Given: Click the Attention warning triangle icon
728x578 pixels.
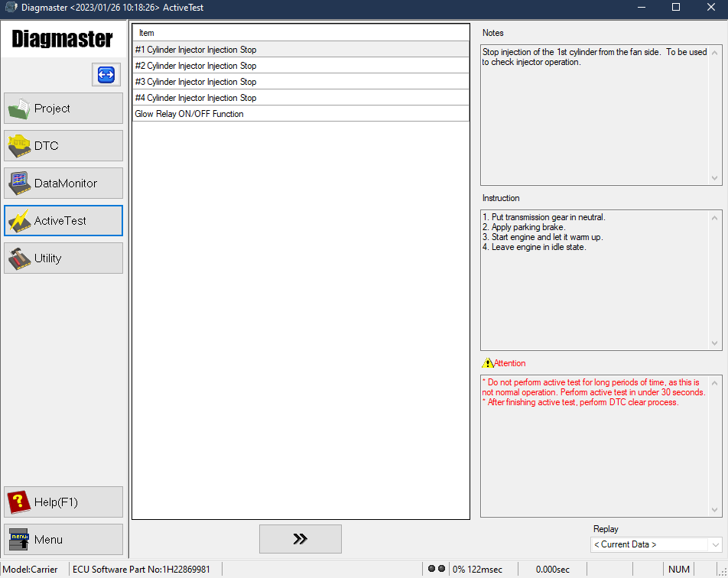Looking at the screenshot, I should [488, 362].
